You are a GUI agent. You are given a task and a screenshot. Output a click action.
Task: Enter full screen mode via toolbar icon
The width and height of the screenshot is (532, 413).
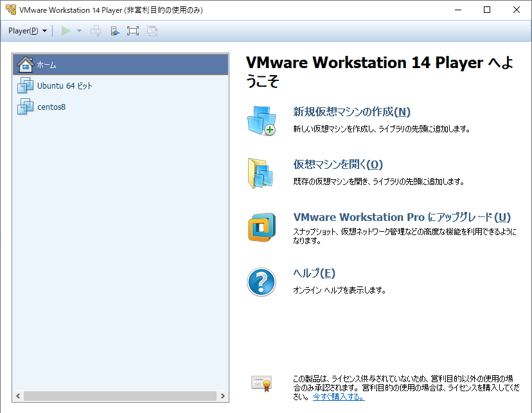(x=132, y=31)
